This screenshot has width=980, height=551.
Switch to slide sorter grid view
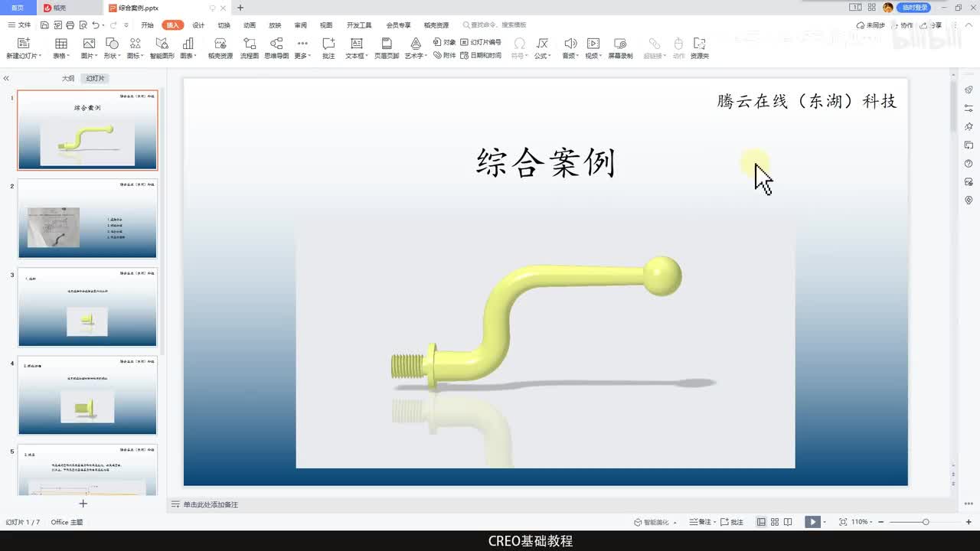point(775,522)
